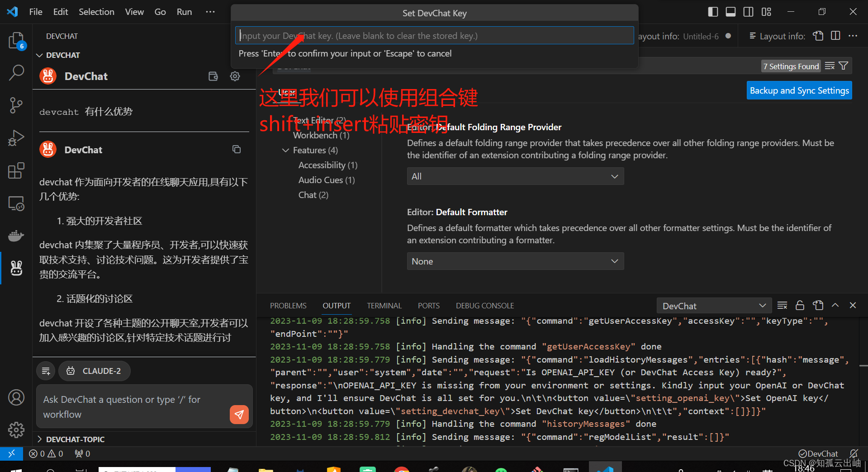Open the Go menu
Screen dimensions: 868x472
(x=160, y=12)
